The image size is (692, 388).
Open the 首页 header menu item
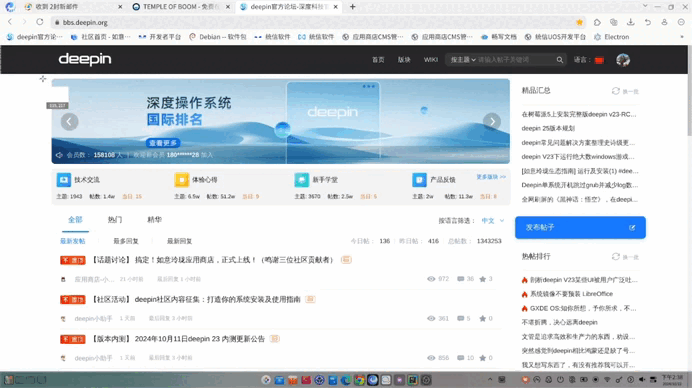[x=378, y=60]
